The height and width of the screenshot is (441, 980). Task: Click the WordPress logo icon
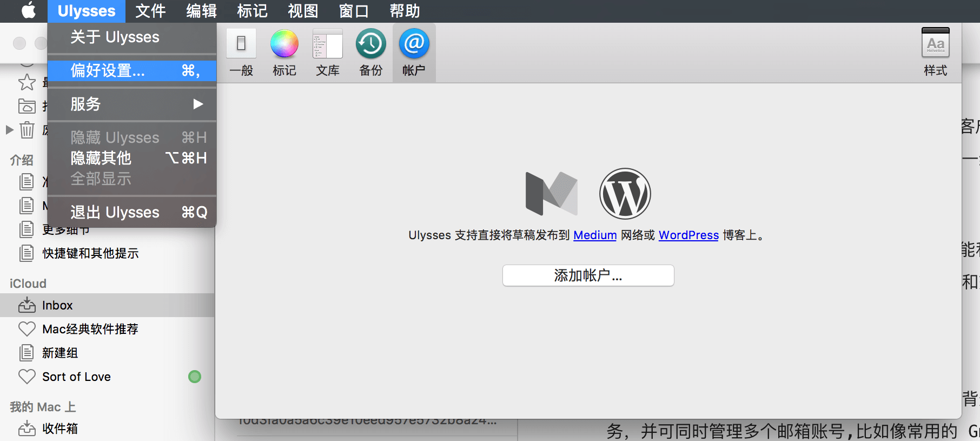tap(625, 194)
